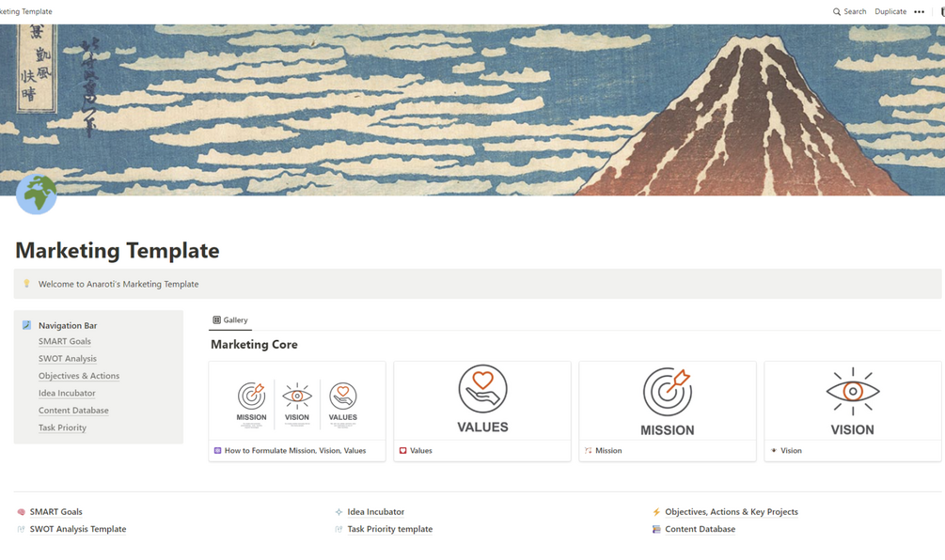Click the lightbulb callout icon
This screenshot has width=945, height=560.
coord(26,284)
